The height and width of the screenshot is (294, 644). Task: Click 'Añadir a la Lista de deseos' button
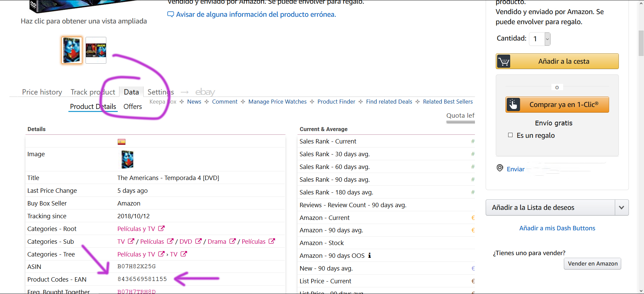point(550,208)
